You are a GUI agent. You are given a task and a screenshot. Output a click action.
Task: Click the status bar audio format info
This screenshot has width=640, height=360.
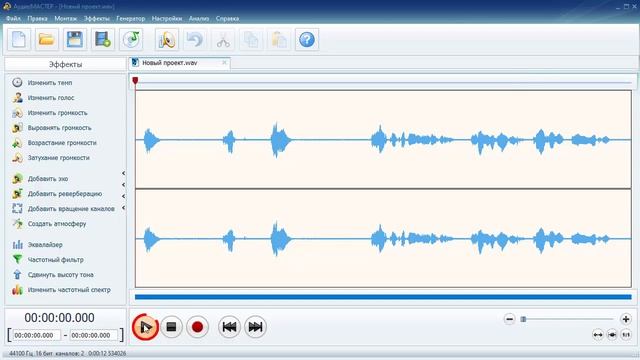point(67,353)
